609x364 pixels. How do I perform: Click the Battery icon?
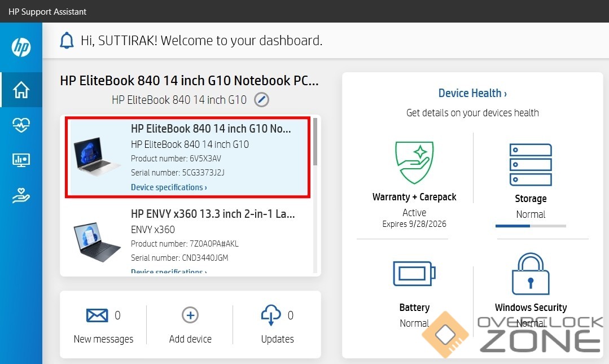click(414, 274)
